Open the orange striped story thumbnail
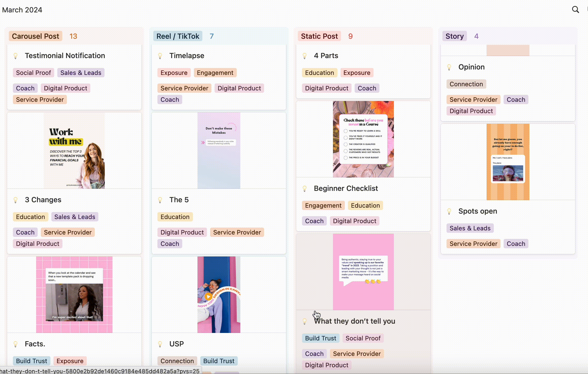Screen dimensions: 588x374 [x=508, y=162]
